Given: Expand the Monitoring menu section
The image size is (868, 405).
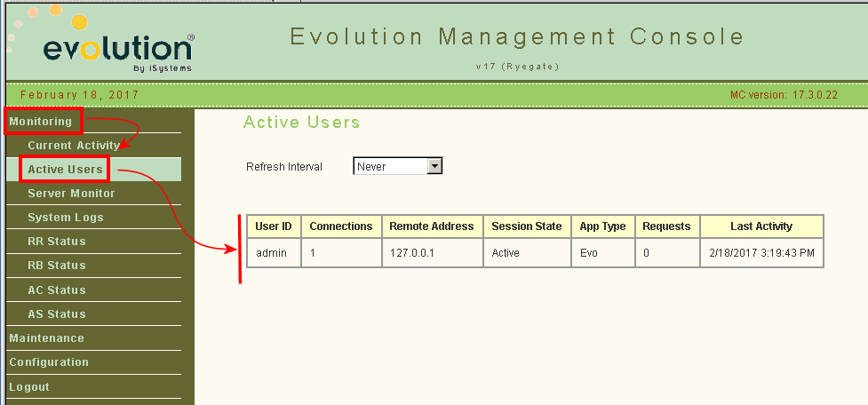Looking at the screenshot, I should click(x=41, y=121).
